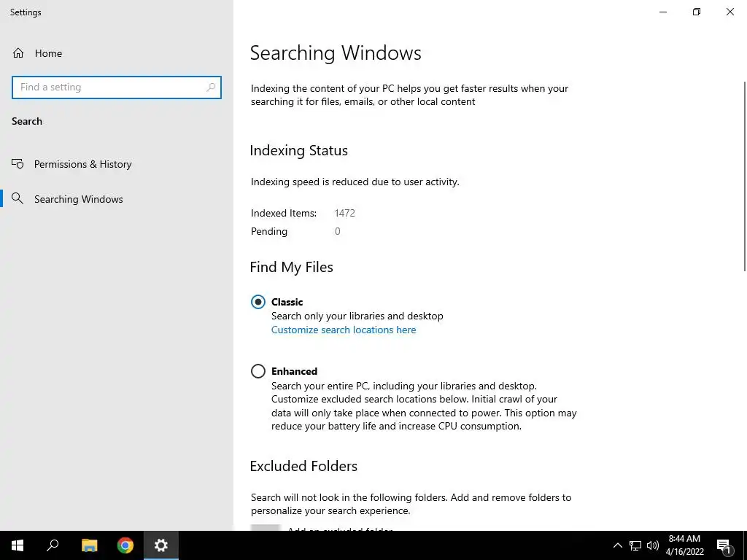Image resolution: width=747 pixels, height=560 pixels.
Task: Click the Home house icon
Action: pyautogui.click(x=18, y=53)
